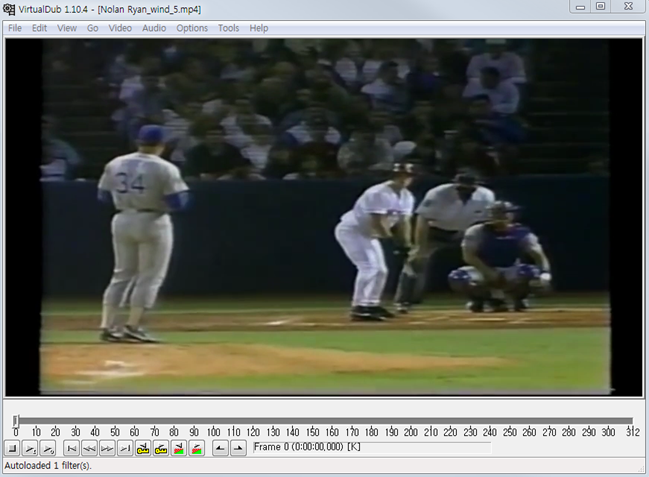Open the Help menu

[x=259, y=28]
